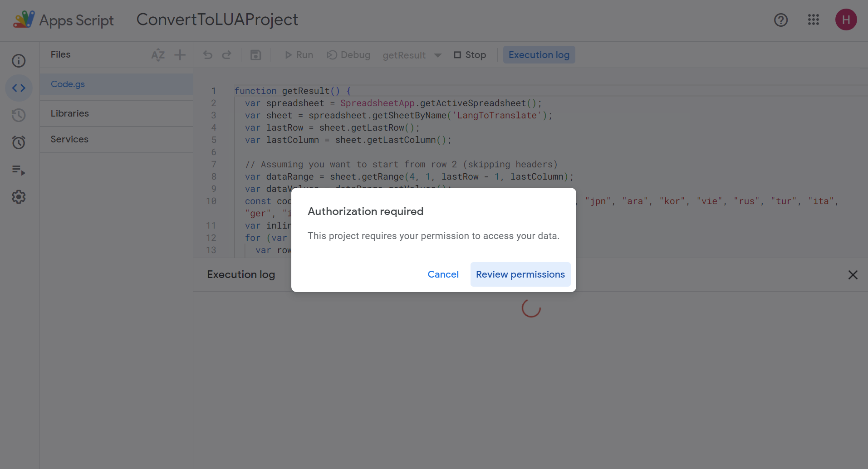This screenshot has width=868, height=469.
Task: Click the Undo arrow in toolbar
Action: [x=208, y=55]
